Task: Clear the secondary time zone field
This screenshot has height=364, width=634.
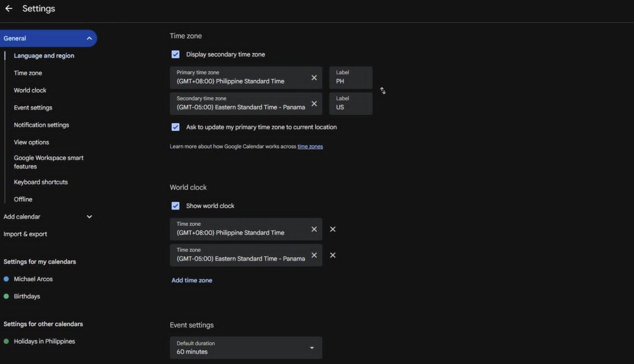Action: click(x=314, y=104)
